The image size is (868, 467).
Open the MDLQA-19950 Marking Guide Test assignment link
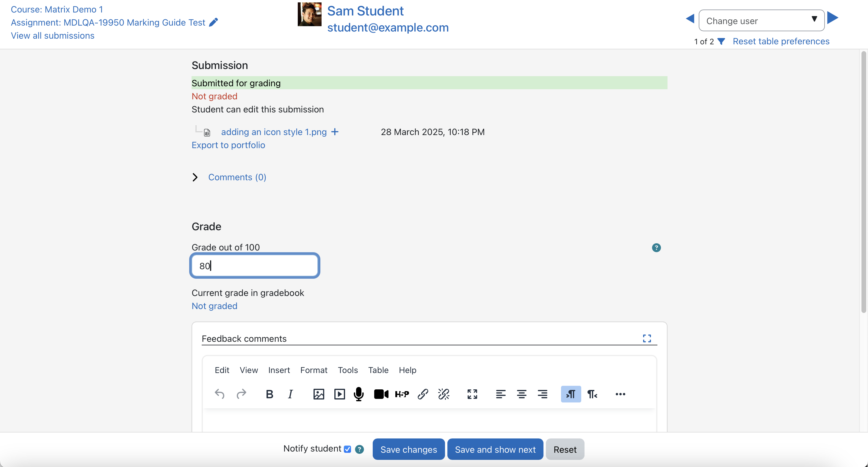pos(108,23)
